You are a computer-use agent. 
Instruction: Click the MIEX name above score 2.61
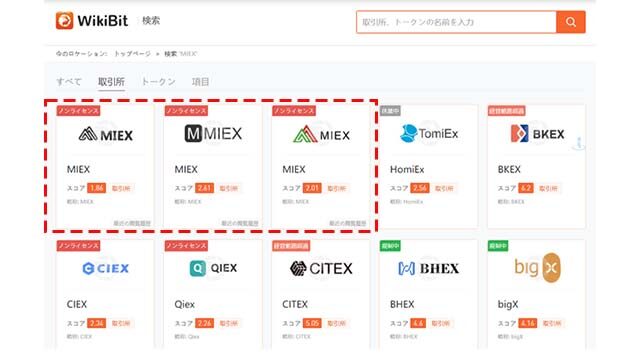tap(186, 169)
